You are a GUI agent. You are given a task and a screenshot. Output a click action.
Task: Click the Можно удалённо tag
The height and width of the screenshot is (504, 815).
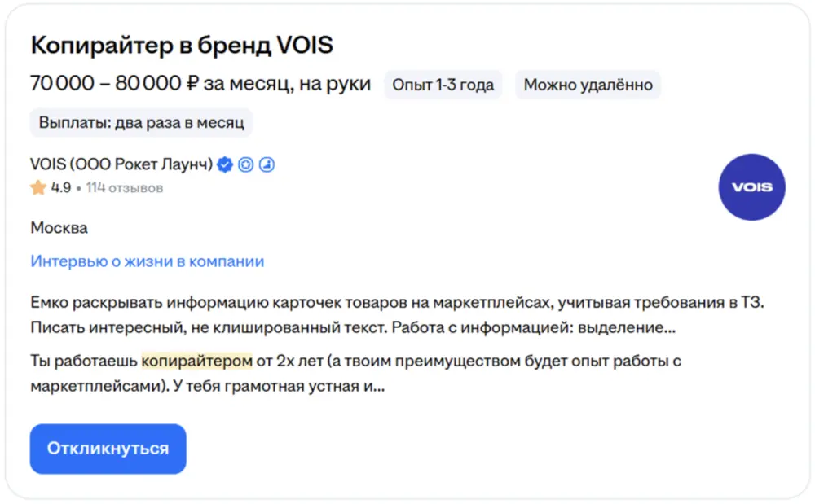point(588,85)
